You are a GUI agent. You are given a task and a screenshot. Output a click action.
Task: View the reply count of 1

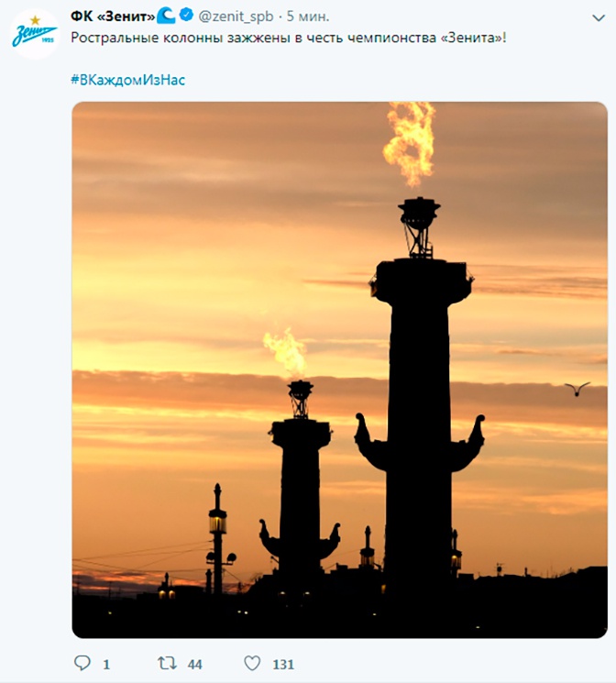pyautogui.click(x=106, y=665)
